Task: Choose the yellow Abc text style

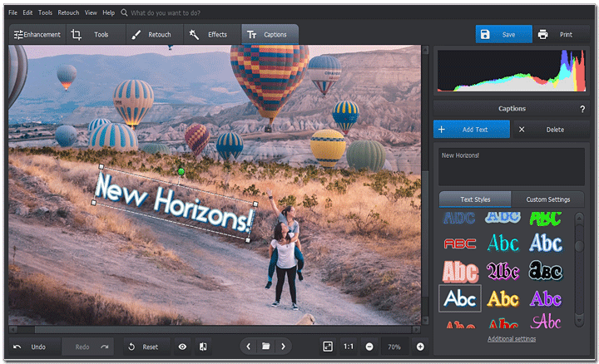Action: click(x=503, y=298)
